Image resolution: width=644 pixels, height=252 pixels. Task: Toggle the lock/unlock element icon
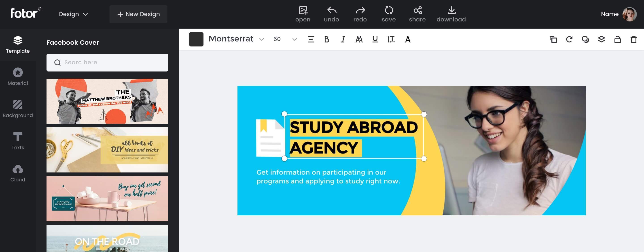[617, 39]
